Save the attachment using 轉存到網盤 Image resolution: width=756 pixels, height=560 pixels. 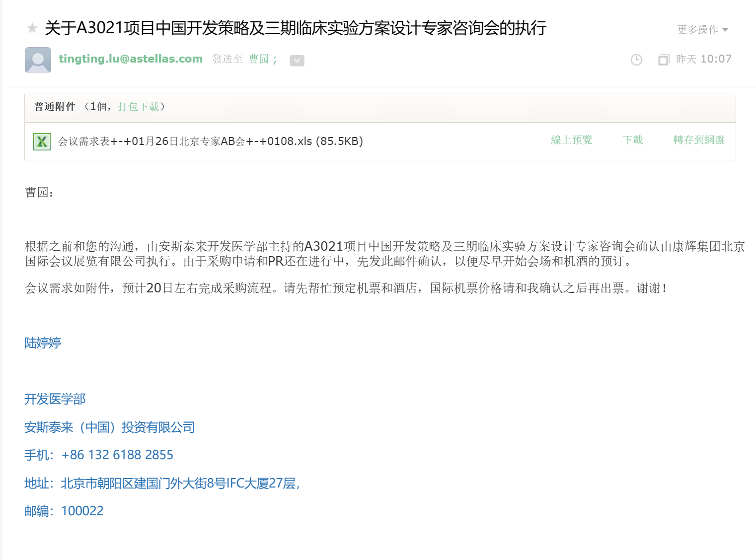tap(698, 140)
